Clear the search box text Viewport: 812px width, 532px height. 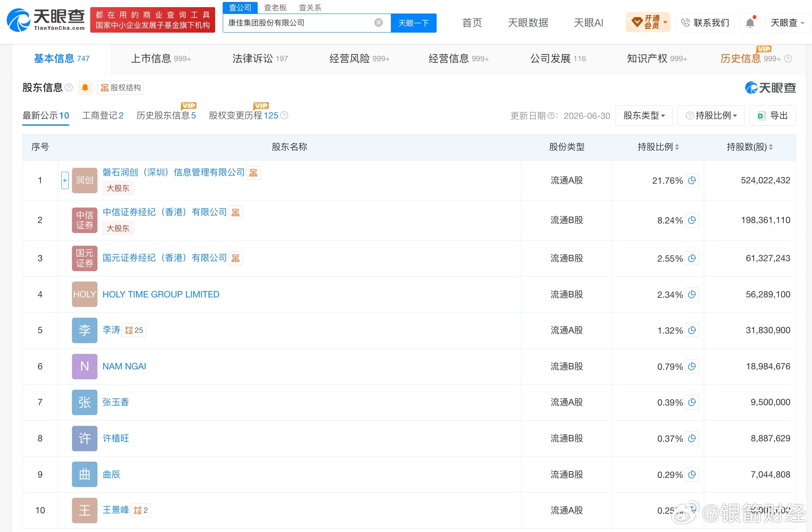click(x=379, y=23)
